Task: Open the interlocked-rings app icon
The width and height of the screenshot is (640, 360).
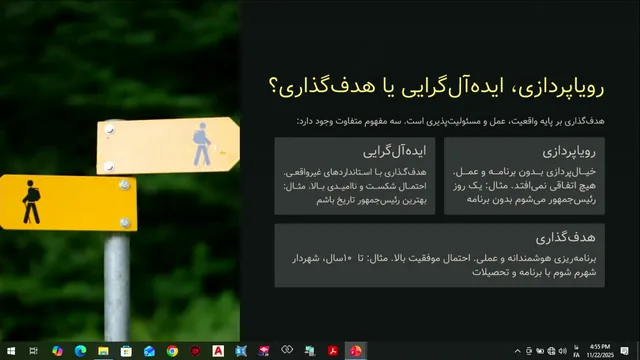Action: click(287, 350)
